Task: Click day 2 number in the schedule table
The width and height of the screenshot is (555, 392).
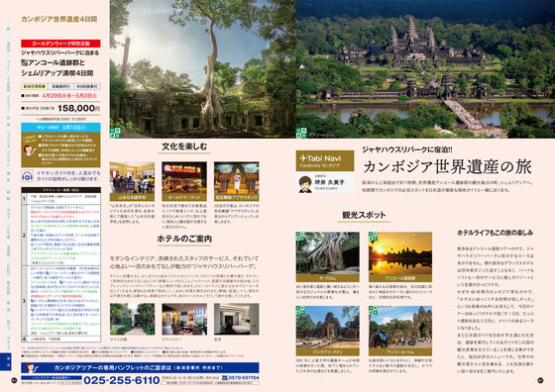Action: [24, 235]
